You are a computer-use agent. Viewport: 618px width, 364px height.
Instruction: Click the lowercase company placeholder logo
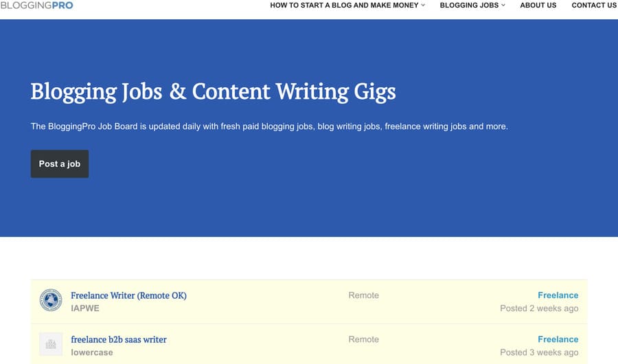coord(51,344)
